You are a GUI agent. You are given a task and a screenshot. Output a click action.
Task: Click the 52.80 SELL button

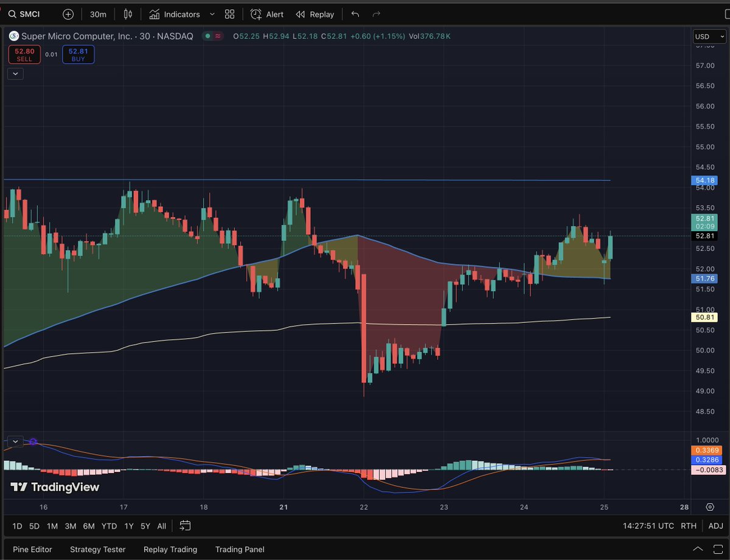(24, 55)
